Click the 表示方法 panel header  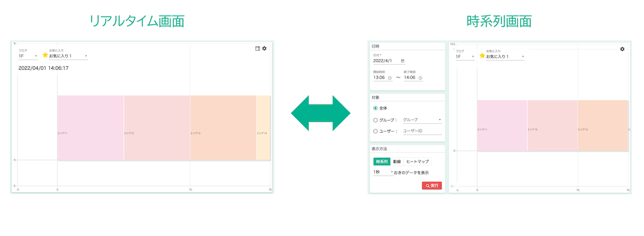(408, 149)
